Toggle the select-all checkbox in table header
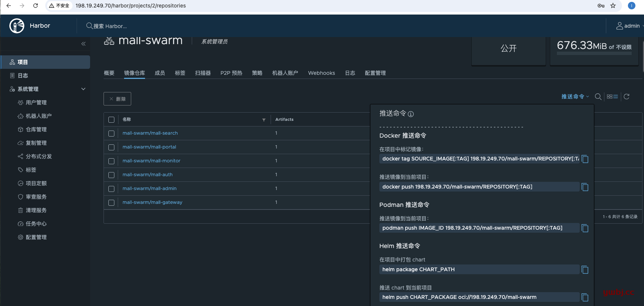The height and width of the screenshot is (306, 644). [111, 120]
